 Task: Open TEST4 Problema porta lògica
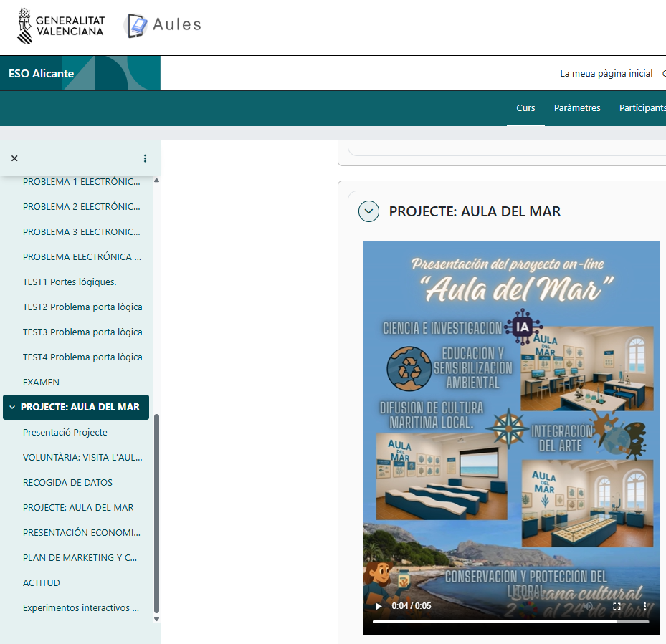click(82, 357)
